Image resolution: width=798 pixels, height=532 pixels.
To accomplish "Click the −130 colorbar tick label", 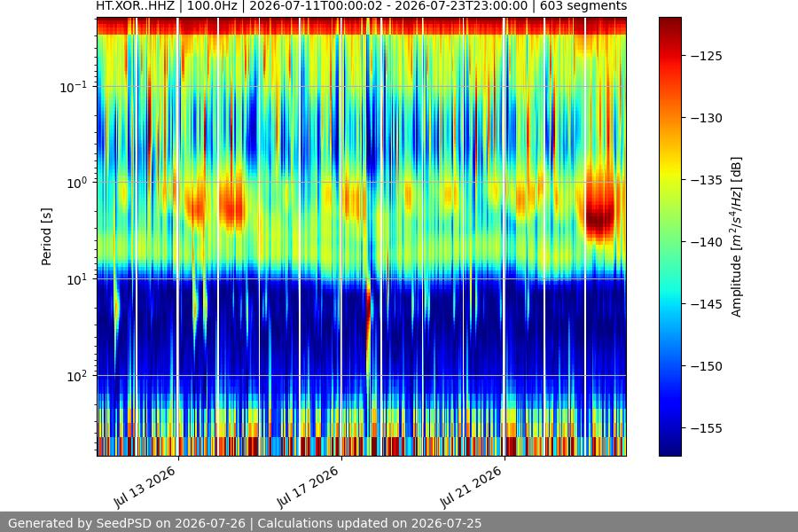I will [707, 118].
